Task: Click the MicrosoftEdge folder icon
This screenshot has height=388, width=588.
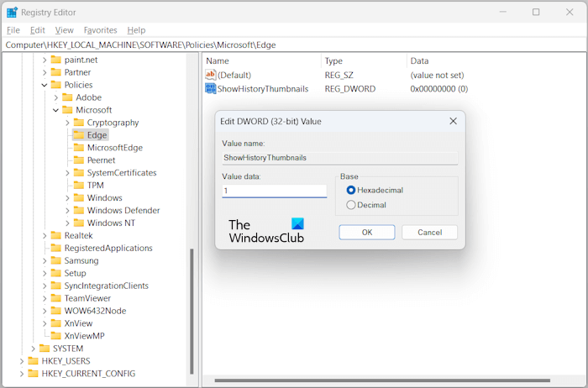Action: [79, 147]
